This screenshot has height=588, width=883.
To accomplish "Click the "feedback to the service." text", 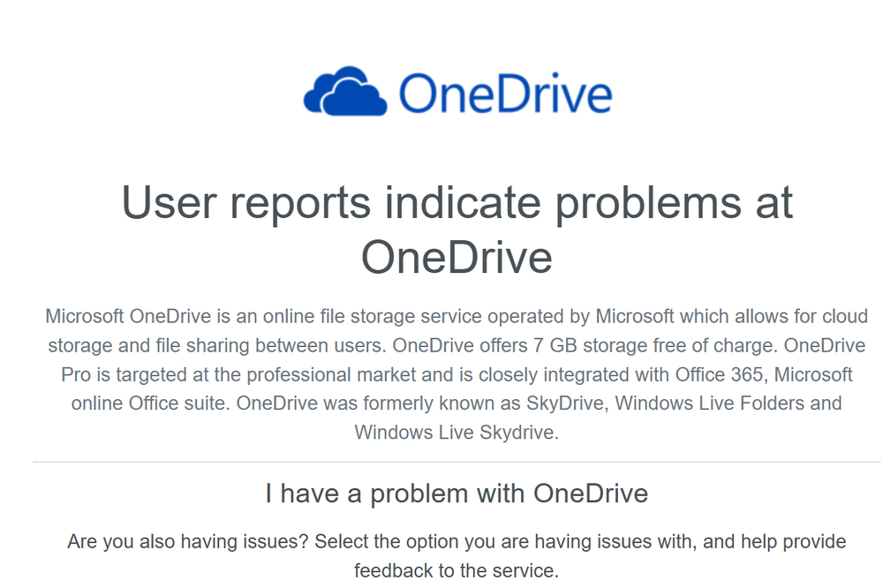I will click(x=457, y=570).
